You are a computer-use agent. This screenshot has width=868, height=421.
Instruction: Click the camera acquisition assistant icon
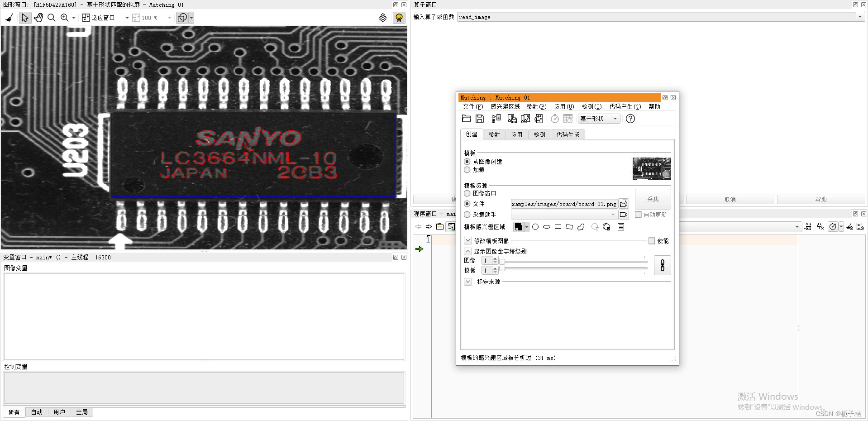[624, 215]
